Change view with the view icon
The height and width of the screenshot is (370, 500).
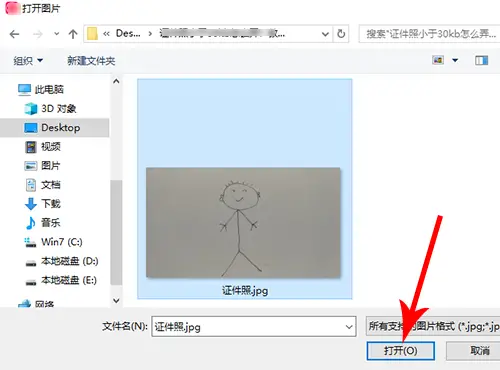click(x=438, y=60)
